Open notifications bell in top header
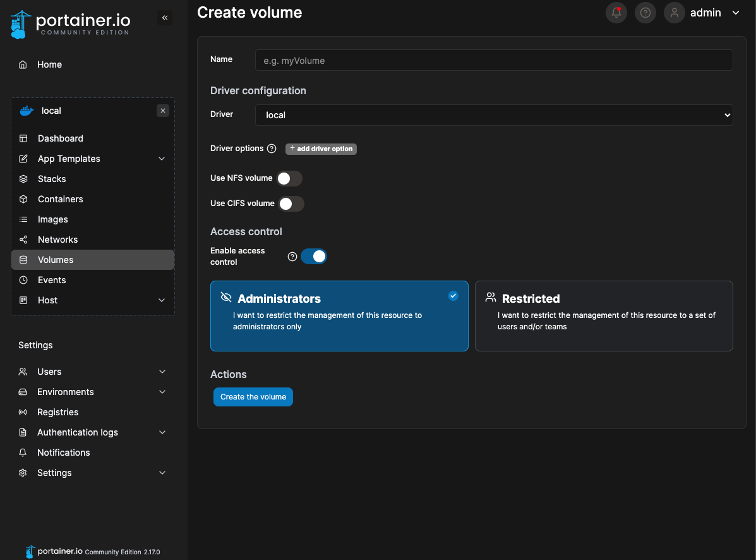The width and height of the screenshot is (756, 560). click(x=616, y=13)
